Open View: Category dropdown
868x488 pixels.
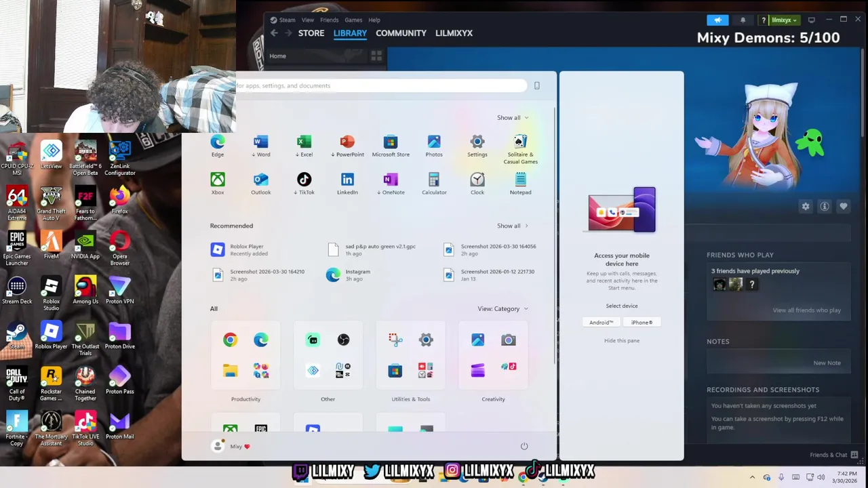tap(502, 309)
